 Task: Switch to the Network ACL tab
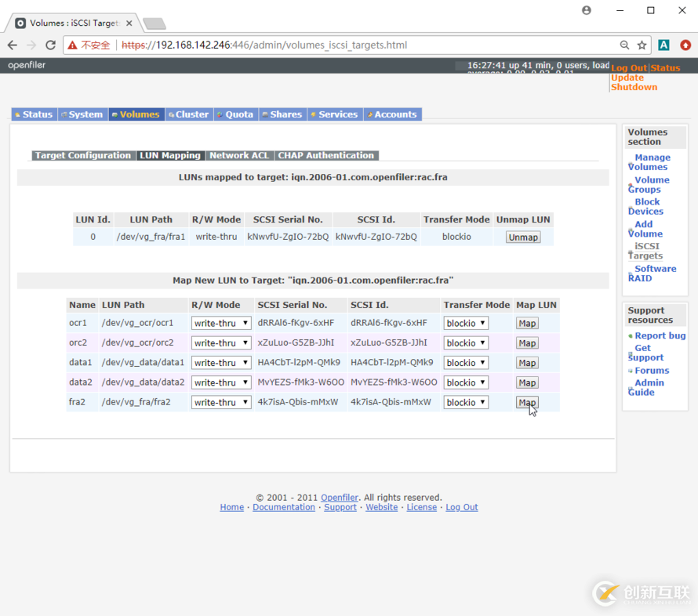[239, 155]
